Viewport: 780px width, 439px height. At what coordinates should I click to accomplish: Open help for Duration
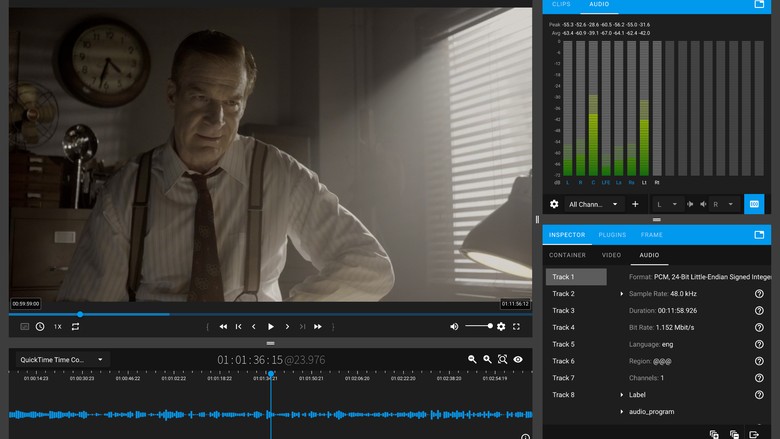point(759,311)
